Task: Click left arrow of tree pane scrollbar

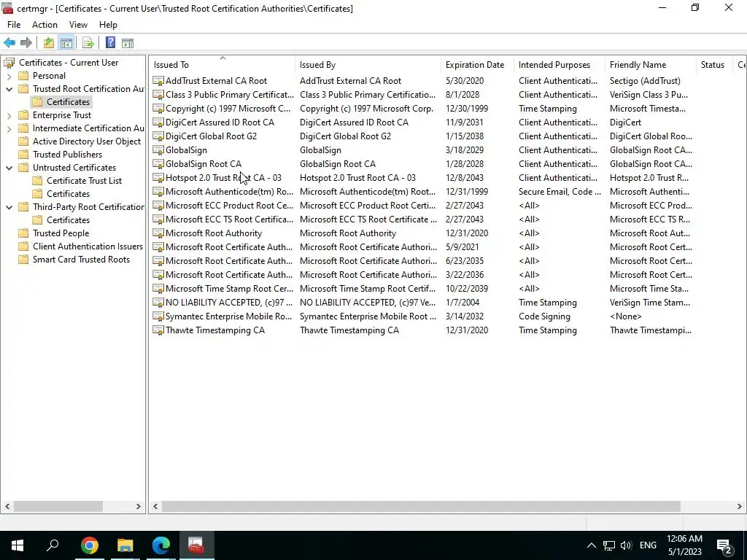Action: coord(7,507)
